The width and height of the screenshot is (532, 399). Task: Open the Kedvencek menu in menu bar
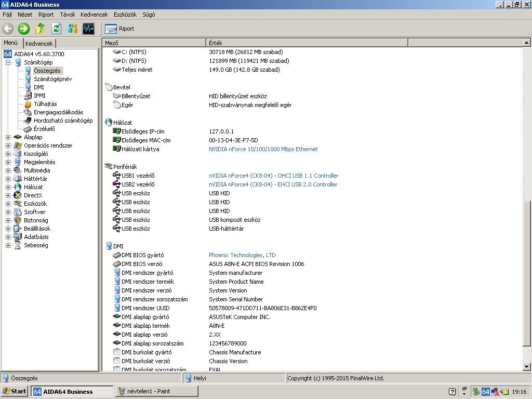click(x=94, y=15)
